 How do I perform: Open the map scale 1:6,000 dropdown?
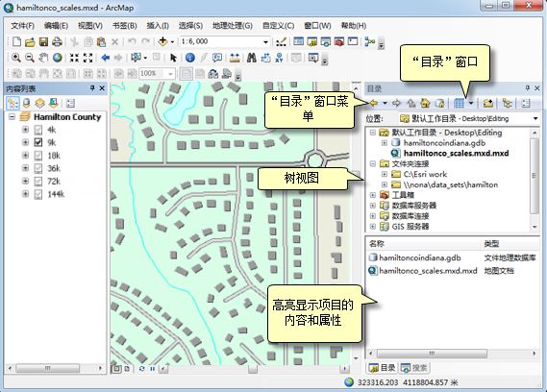(266, 42)
